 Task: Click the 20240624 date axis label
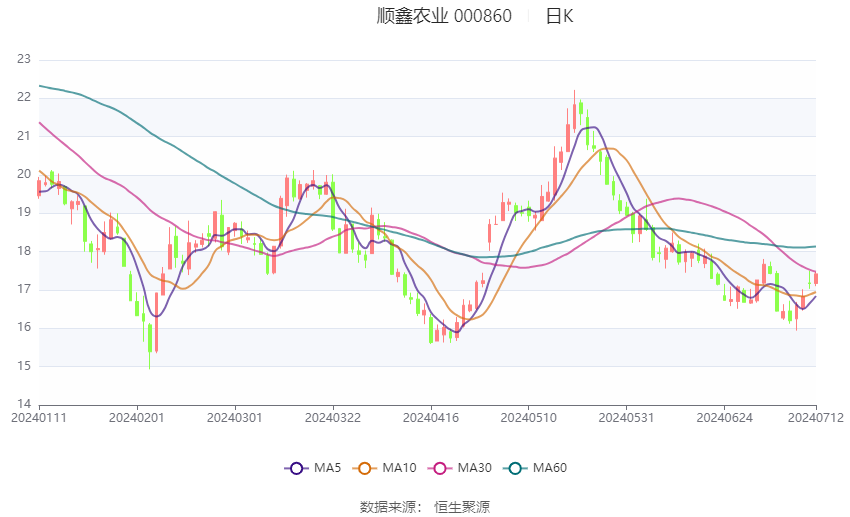click(724, 418)
